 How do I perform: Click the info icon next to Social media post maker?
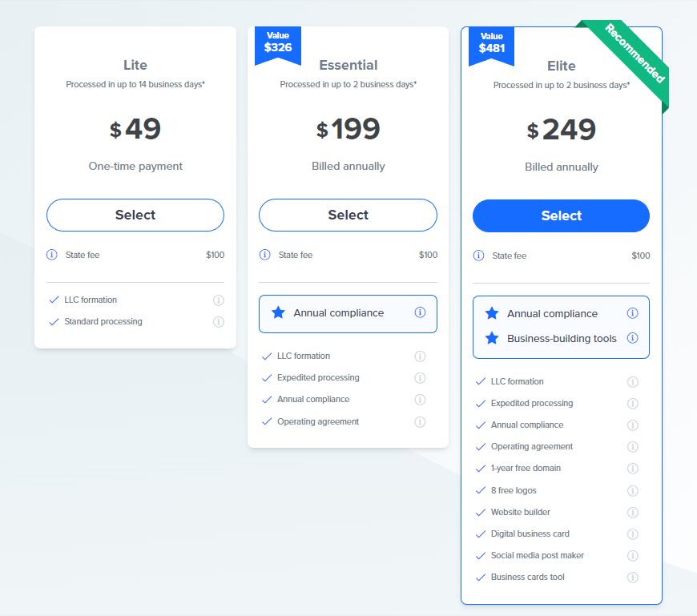pyautogui.click(x=632, y=555)
